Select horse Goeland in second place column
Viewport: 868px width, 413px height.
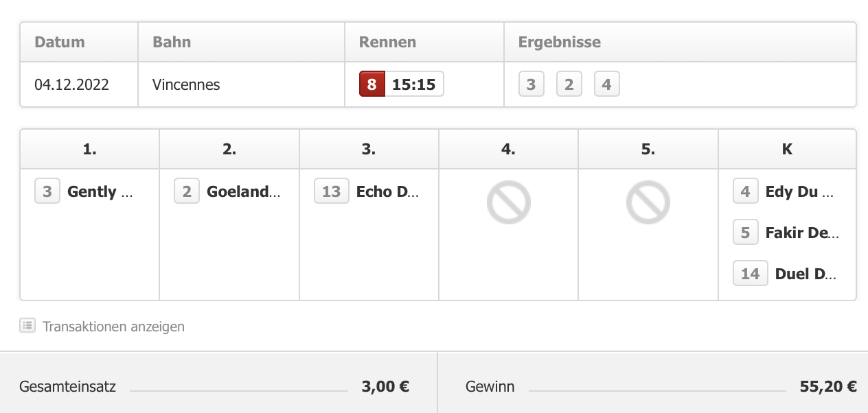244,192
